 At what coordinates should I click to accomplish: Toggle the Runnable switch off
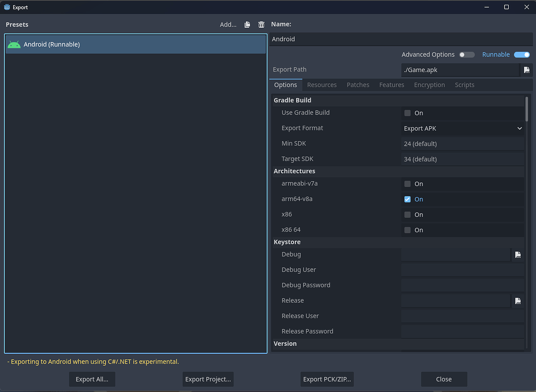point(522,54)
